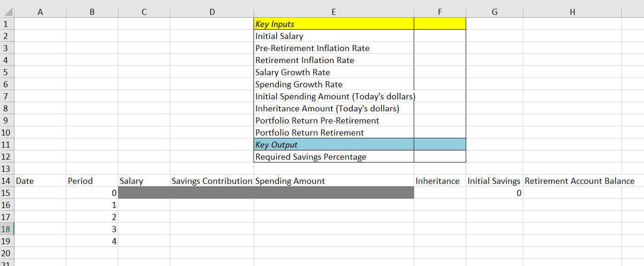This screenshot has width=644, height=266.
Task: Click Initial Savings cell showing 0
Action: pyautogui.click(x=494, y=193)
